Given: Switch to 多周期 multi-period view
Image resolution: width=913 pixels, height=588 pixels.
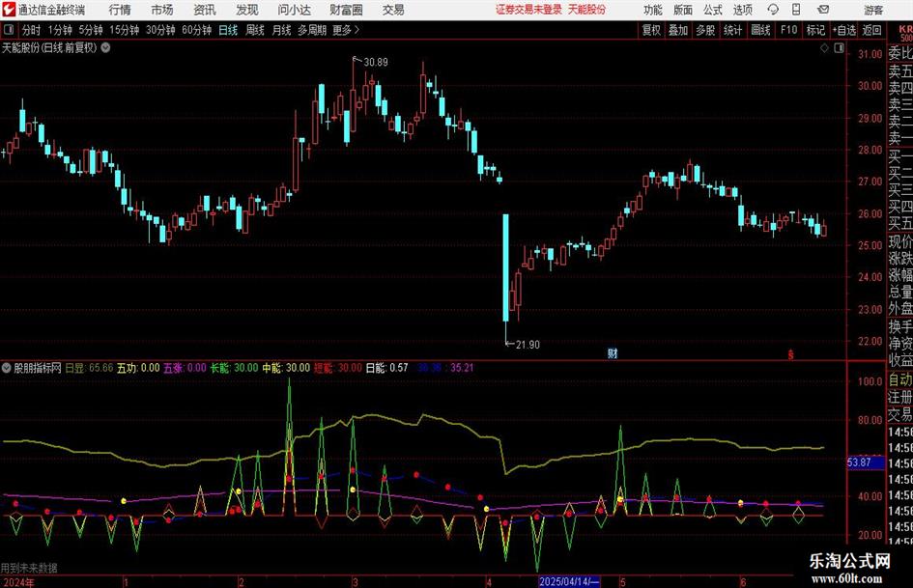Looking at the screenshot, I should click(311, 30).
